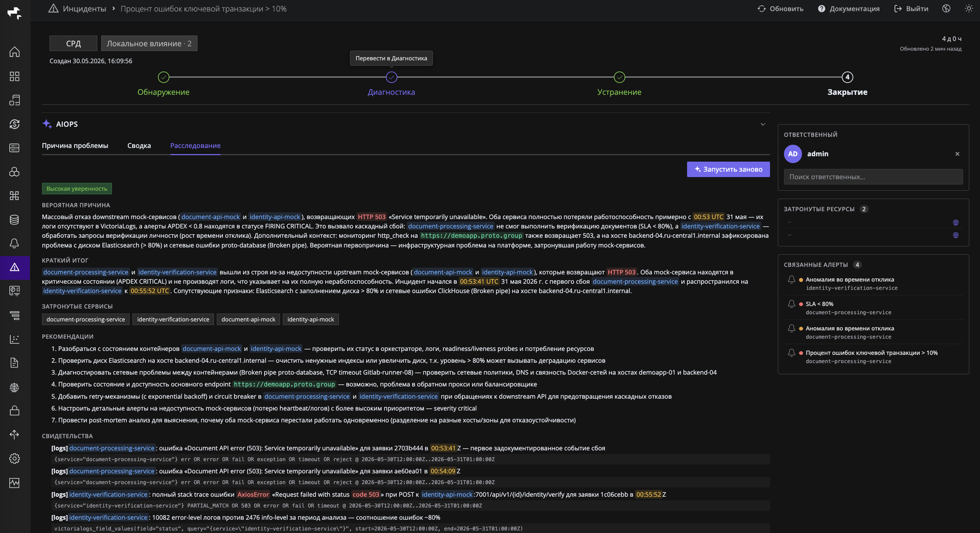The width and height of the screenshot is (980, 533).
Task: Click the 00:53:41 timestamp in first evidence log
Action: (443, 448)
